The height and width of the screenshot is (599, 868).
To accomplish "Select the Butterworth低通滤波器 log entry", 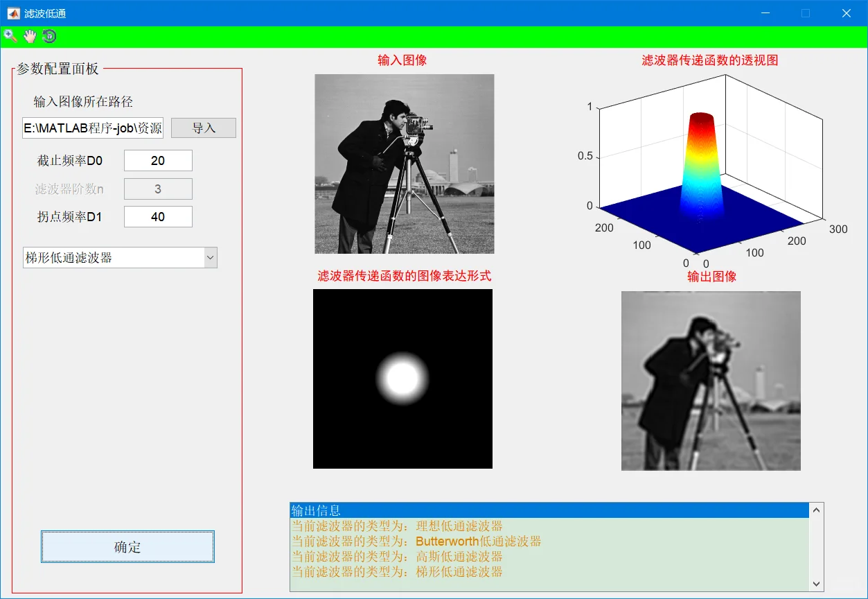I will (416, 541).
